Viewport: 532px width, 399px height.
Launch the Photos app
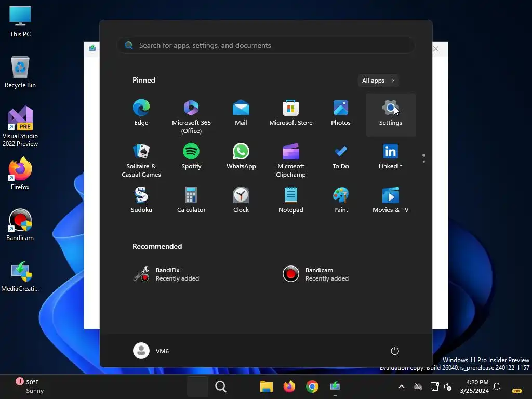click(341, 114)
